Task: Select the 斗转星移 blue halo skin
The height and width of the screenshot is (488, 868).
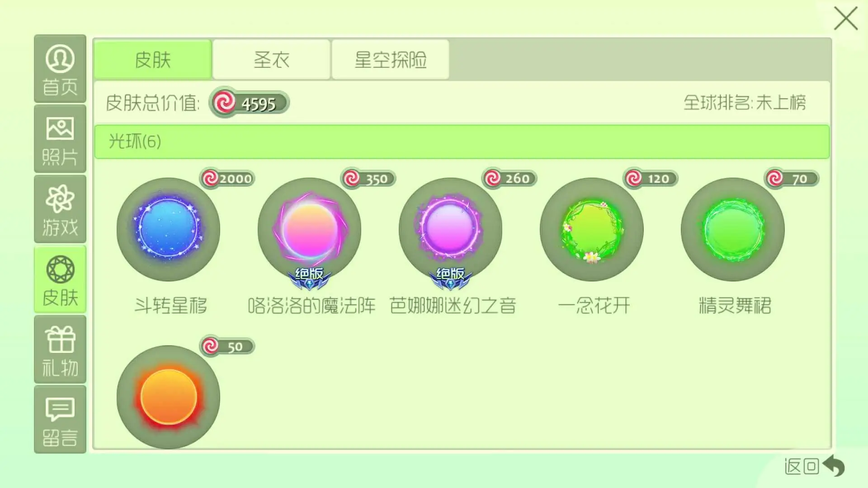Action: [x=168, y=230]
